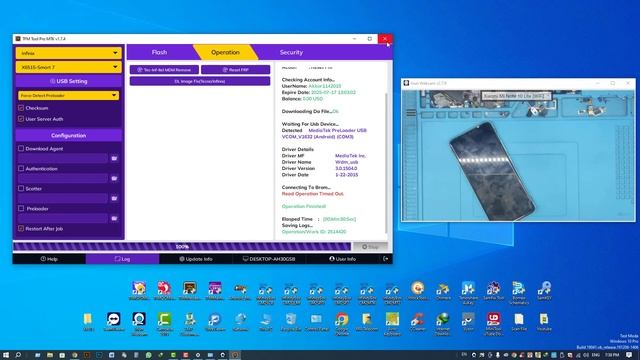Open Google Chrome desktop shortcut
The height and width of the screenshot is (360, 640).
[x=342, y=324]
